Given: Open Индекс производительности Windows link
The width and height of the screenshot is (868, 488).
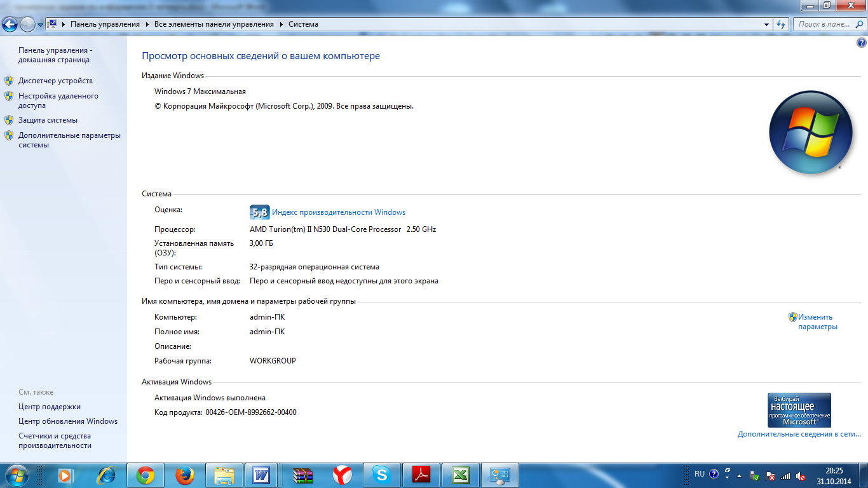Looking at the screenshot, I should [339, 212].
